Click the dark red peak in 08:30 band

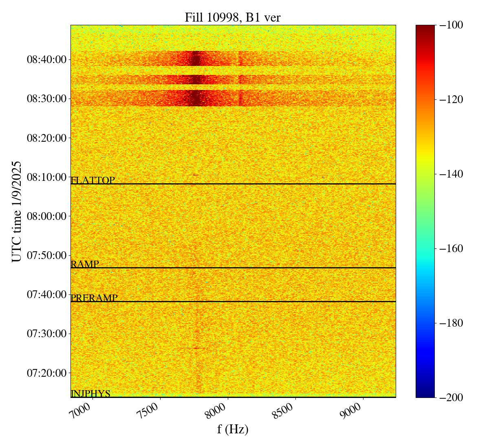[x=196, y=99]
